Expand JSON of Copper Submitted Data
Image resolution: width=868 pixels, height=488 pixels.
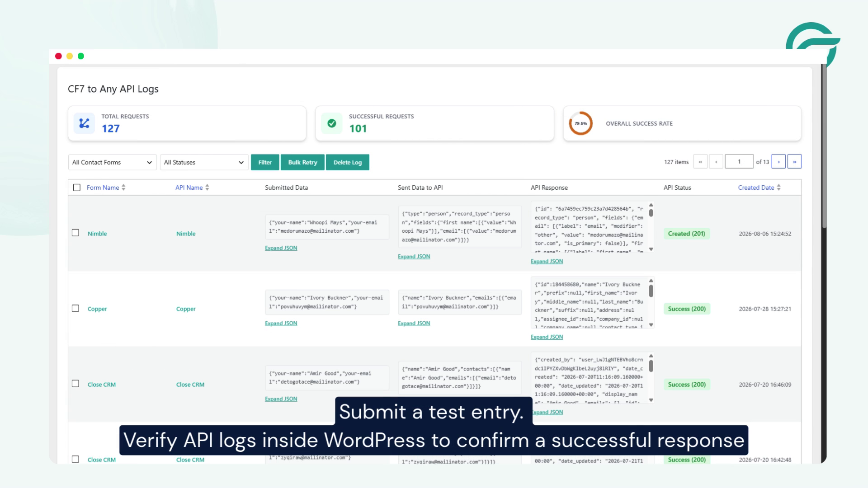tap(281, 324)
